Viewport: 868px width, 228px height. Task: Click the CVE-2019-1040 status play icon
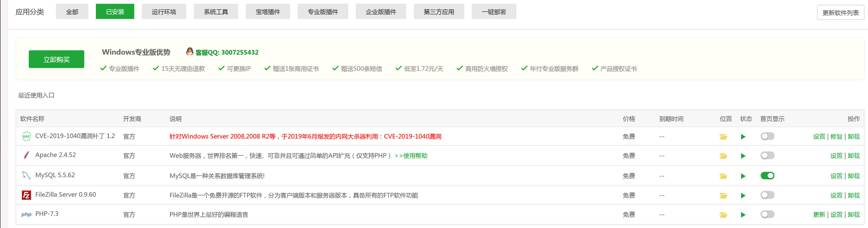coord(743,137)
